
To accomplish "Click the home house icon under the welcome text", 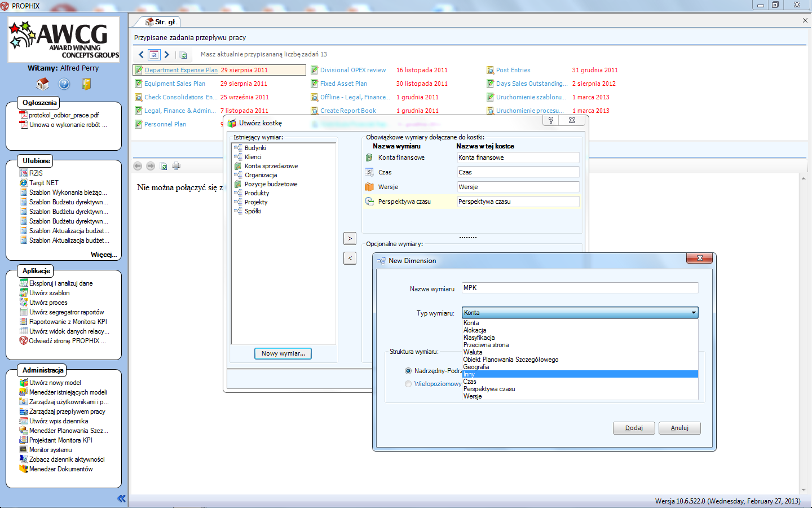I will (43, 84).
